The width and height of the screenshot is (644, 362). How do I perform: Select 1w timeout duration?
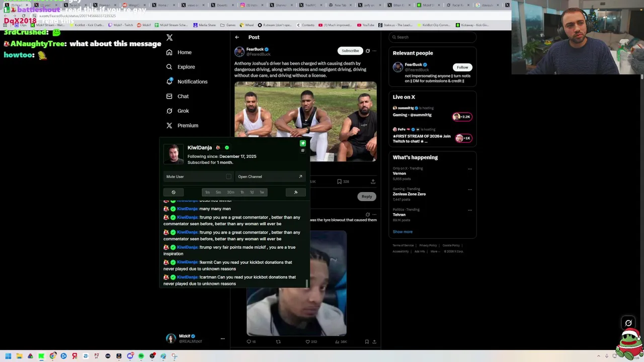(262, 192)
